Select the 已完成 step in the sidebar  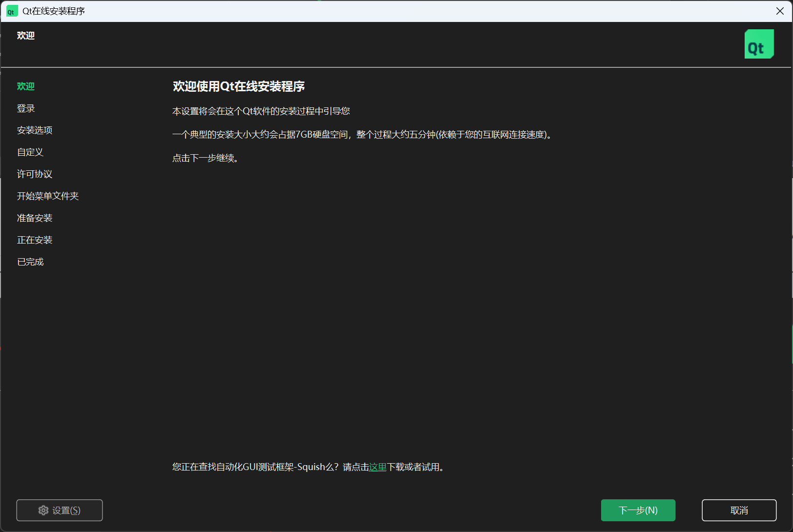pyautogui.click(x=30, y=262)
